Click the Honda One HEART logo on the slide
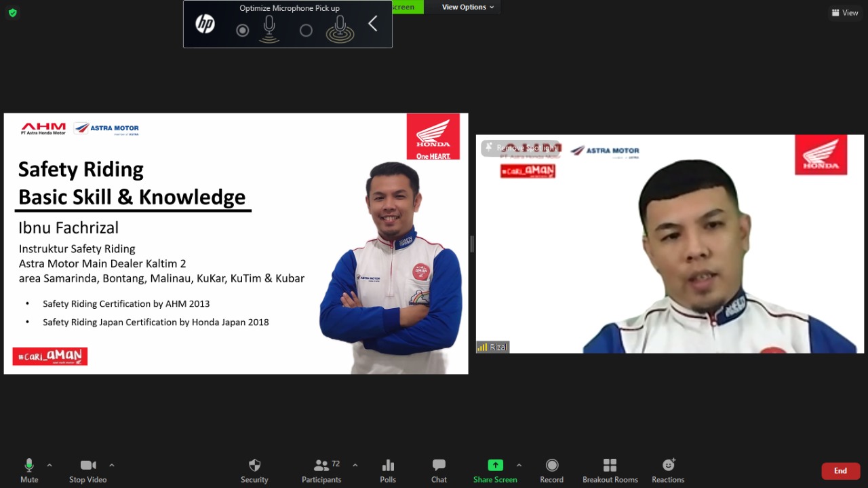Image resolution: width=868 pixels, height=488 pixels. [x=433, y=136]
